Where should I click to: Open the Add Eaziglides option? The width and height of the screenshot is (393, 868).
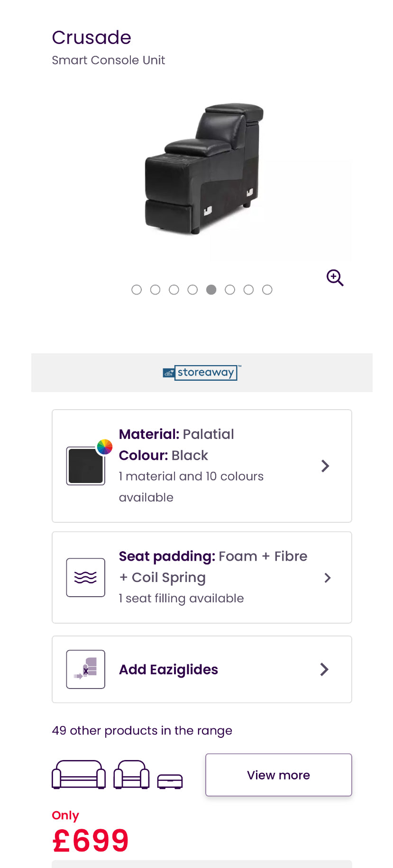(202, 669)
